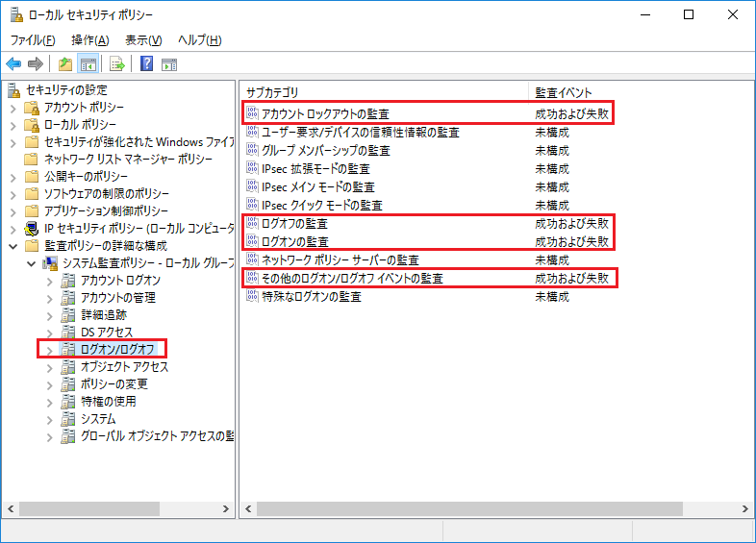The height and width of the screenshot is (543, 756).
Task: Click the forward arrow toolbar icon
Action: point(36,64)
